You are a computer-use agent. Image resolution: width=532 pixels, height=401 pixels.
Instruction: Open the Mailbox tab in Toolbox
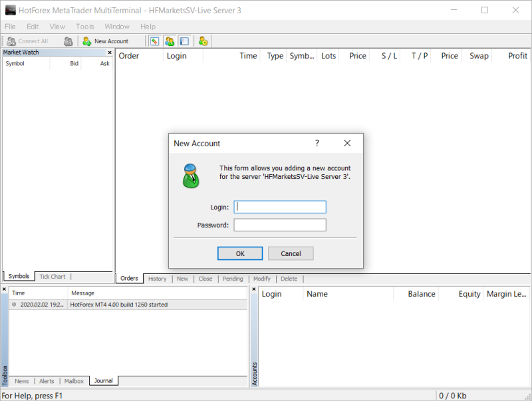74,381
